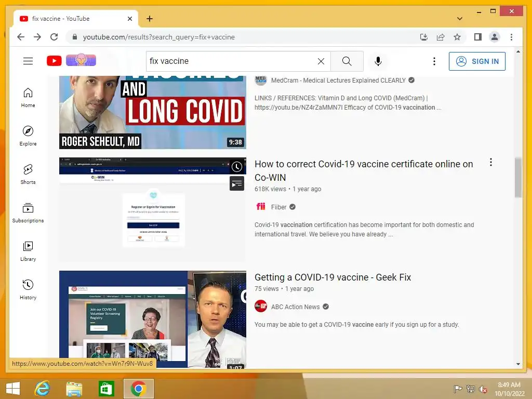Viewport: 532px width, 399px height.
Task: Click the '618K views' text
Action: point(270,189)
